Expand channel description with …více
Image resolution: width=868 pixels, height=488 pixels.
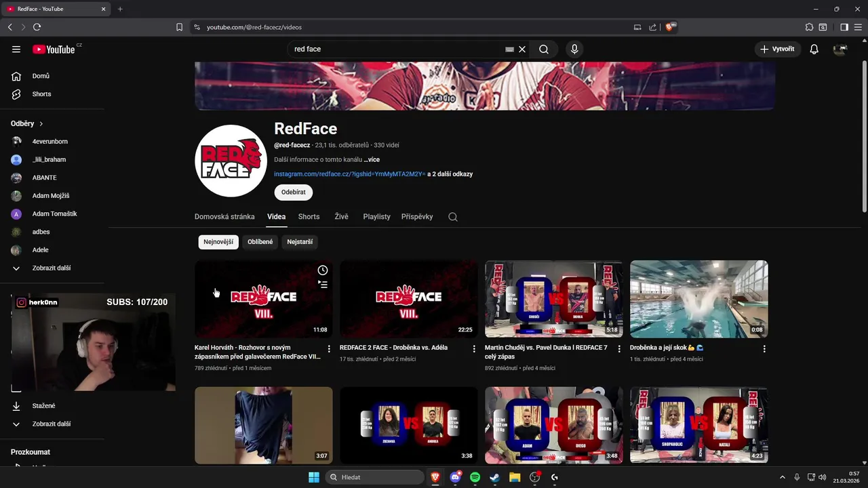click(372, 160)
